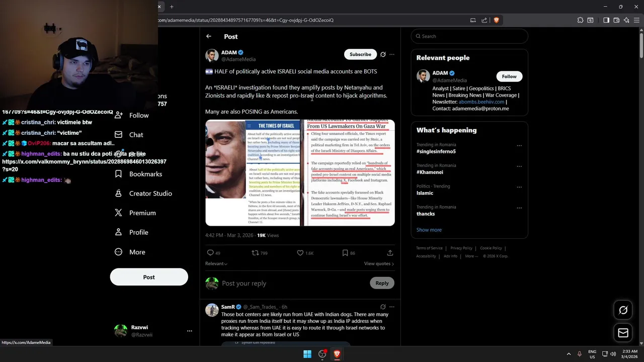Open the three-dot menu on ADAM's post

coord(392,54)
